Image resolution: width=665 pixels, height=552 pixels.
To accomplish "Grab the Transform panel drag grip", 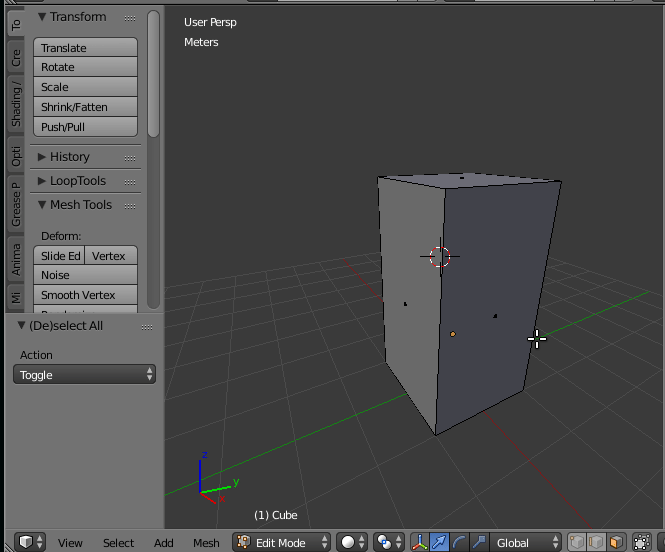I will (130, 18).
